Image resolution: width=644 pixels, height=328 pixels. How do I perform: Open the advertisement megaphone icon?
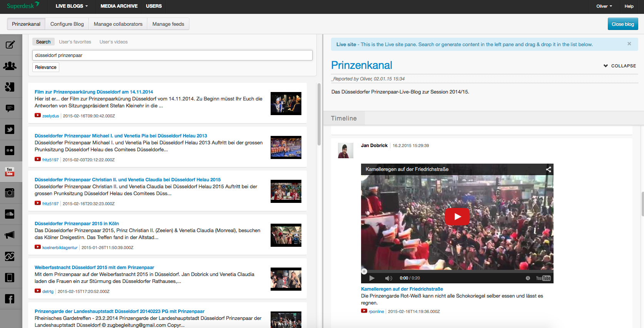coord(10,235)
